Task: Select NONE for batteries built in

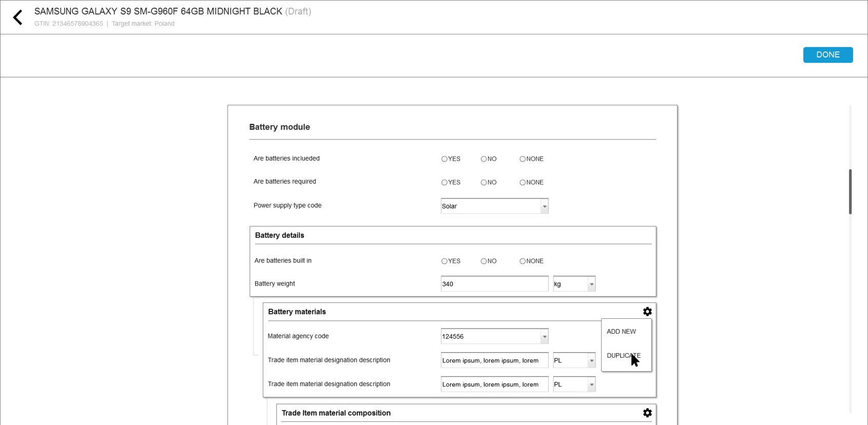Action: point(523,261)
